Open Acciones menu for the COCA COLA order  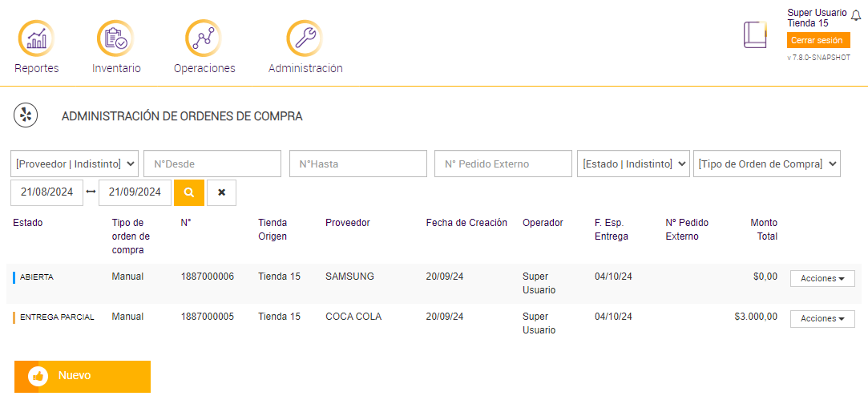[822, 318]
